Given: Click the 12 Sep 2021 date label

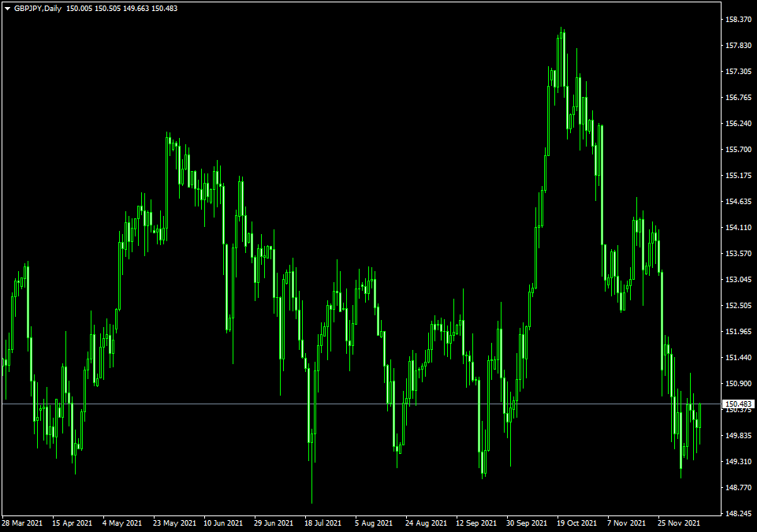Looking at the screenshot, I should [476, 523].
